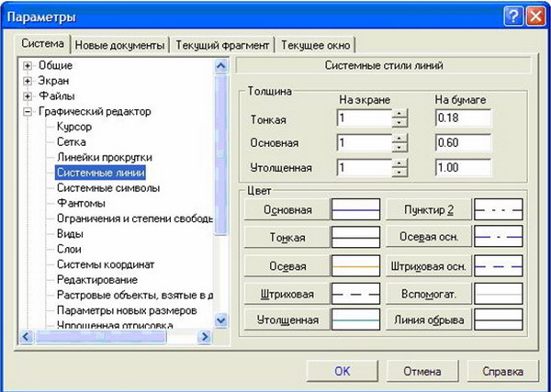This screenshot has width=551, height=392.
Task: Click the OK button
Action: tap(342, 372)
